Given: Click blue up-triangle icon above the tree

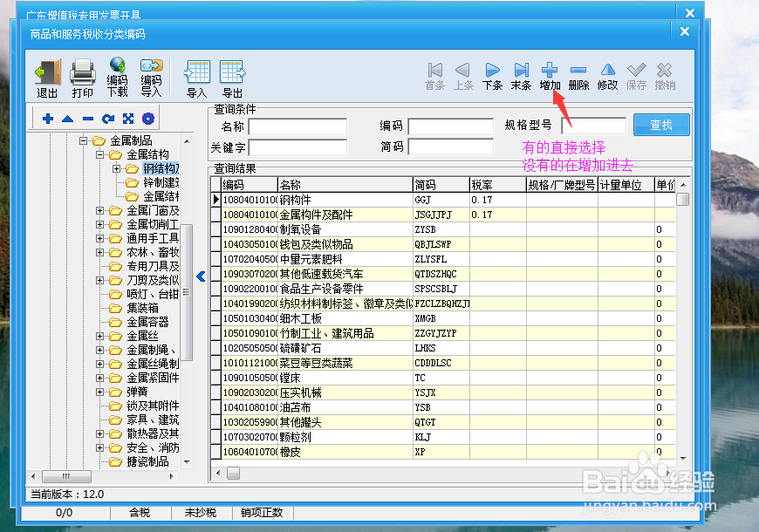Looking at the screenshot, I should pyautogui.click(x=68, y=119).
